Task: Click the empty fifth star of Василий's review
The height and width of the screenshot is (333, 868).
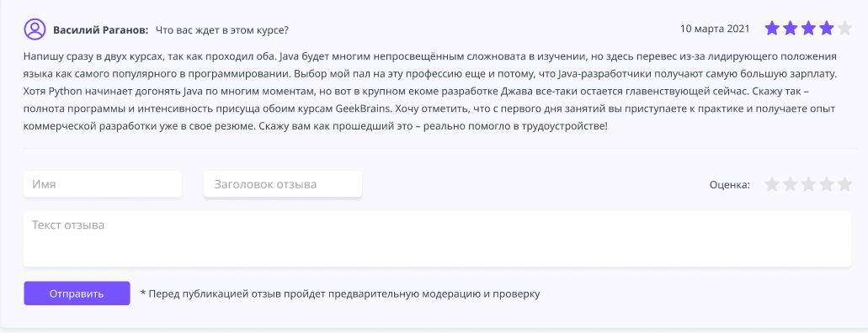Action: 844,29
